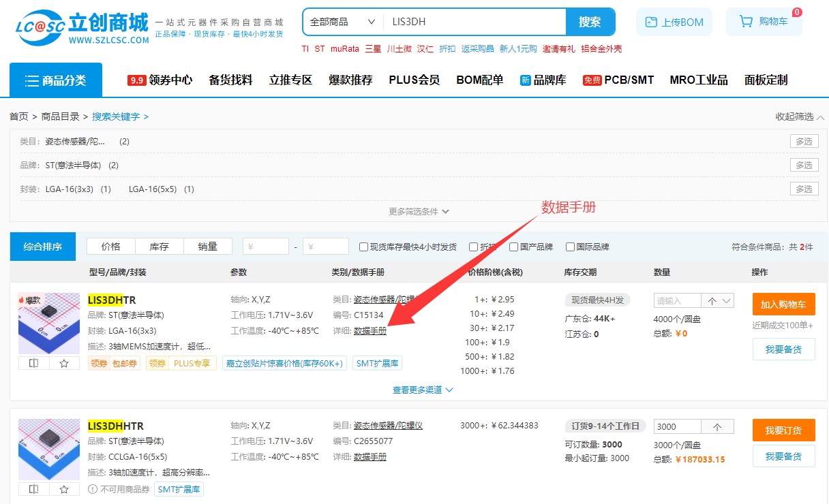This screenshot has height=504, width=829.
Task: Click the compare icon under LIS3DHHTR image
Action: 34,489
